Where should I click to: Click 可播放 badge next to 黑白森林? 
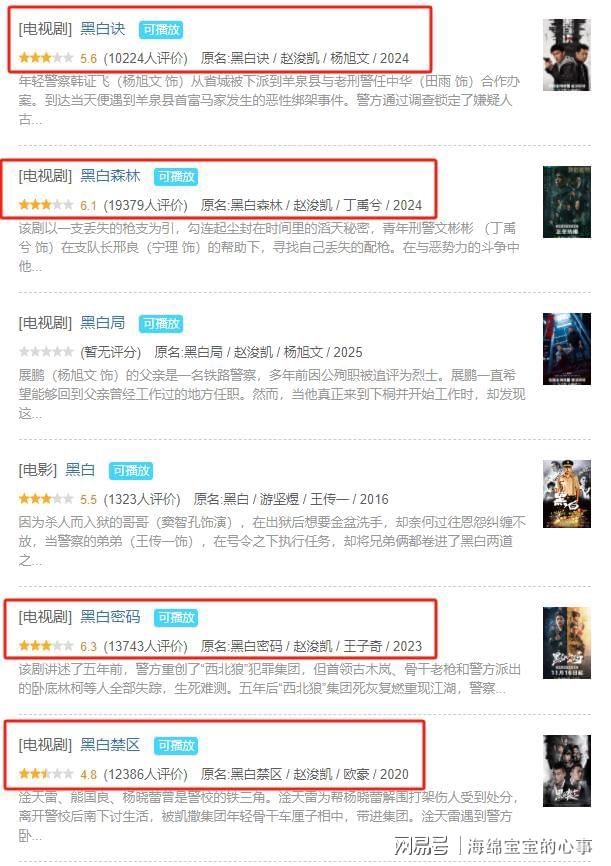176,177
